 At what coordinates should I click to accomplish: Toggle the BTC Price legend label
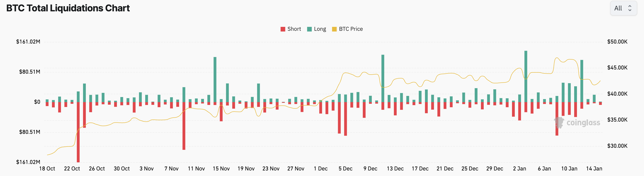click(x=351, y=29)
